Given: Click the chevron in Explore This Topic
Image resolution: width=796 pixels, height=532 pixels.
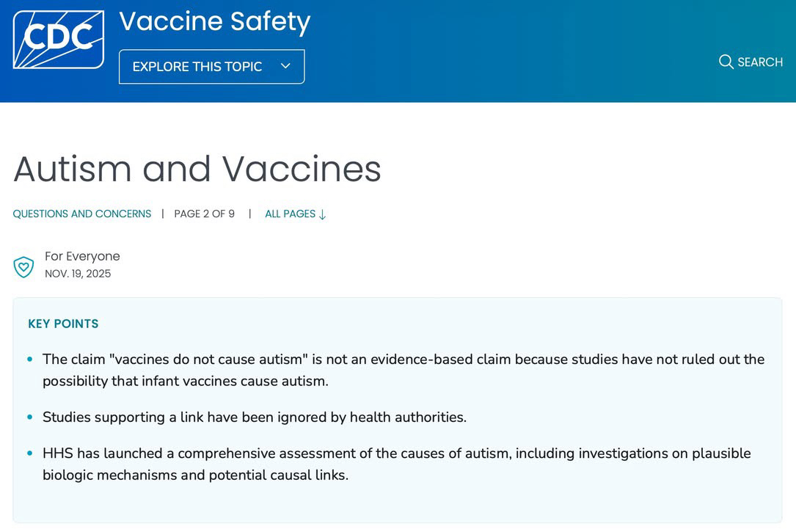Looking at the screenshot, I should 285,66.
